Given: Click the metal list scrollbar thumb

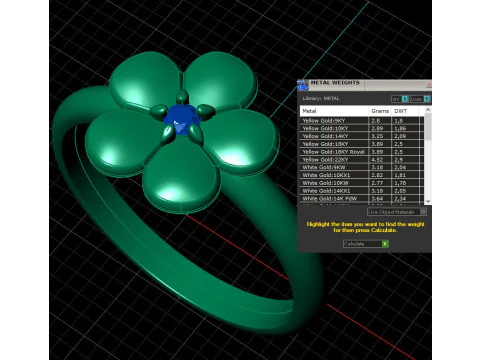Looking at the screenshot, I should [428, 127].
